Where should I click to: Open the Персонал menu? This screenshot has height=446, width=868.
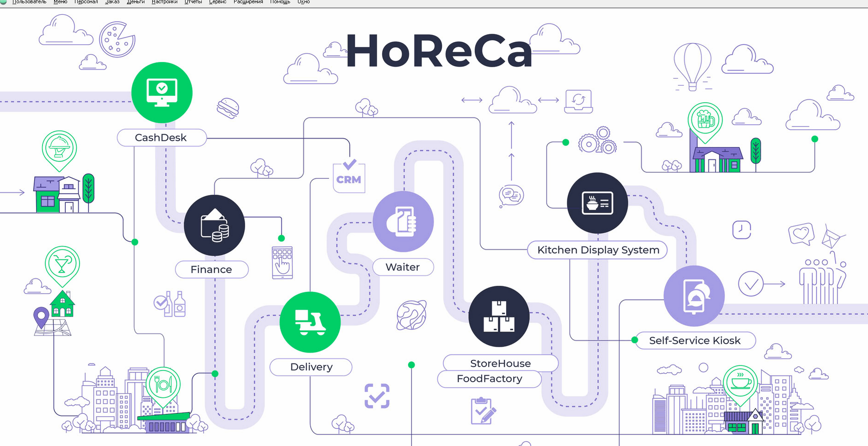86,2
